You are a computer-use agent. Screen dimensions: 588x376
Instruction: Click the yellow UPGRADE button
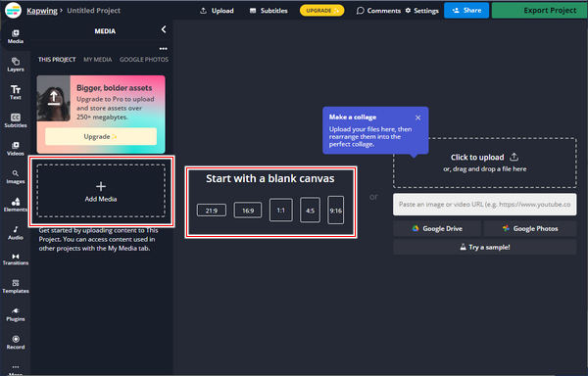(x=321, y=11)
